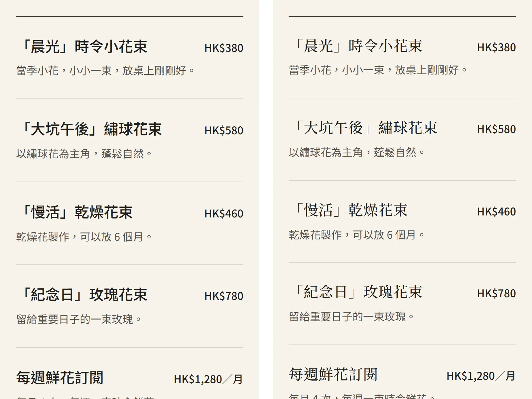Click HK$580 price in the left panel
The width and height of the screenshot is (532, 399).
[x=224, y=130]
